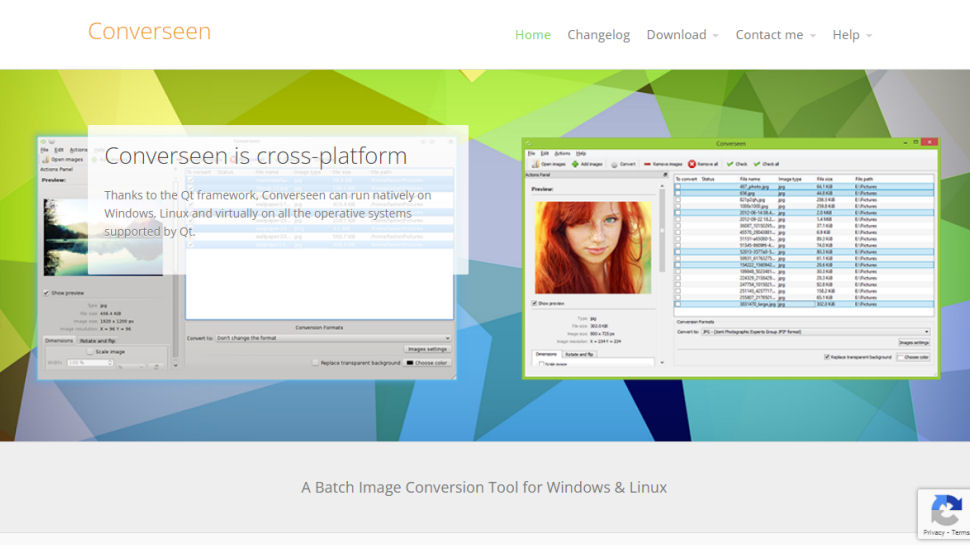This screenshot has width=970, height=545.
Task: Click the reCAPTCHA badge icon
Action: coord(947,510)
